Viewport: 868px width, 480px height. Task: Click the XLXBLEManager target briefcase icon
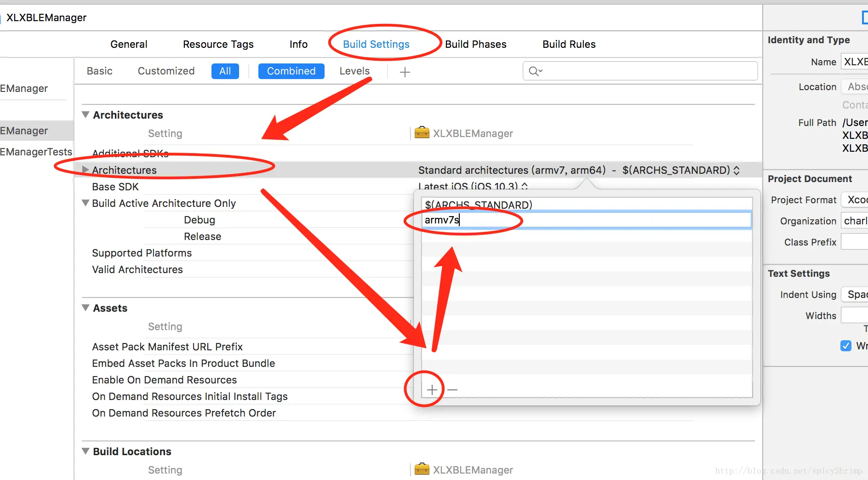tap(422, 133)
